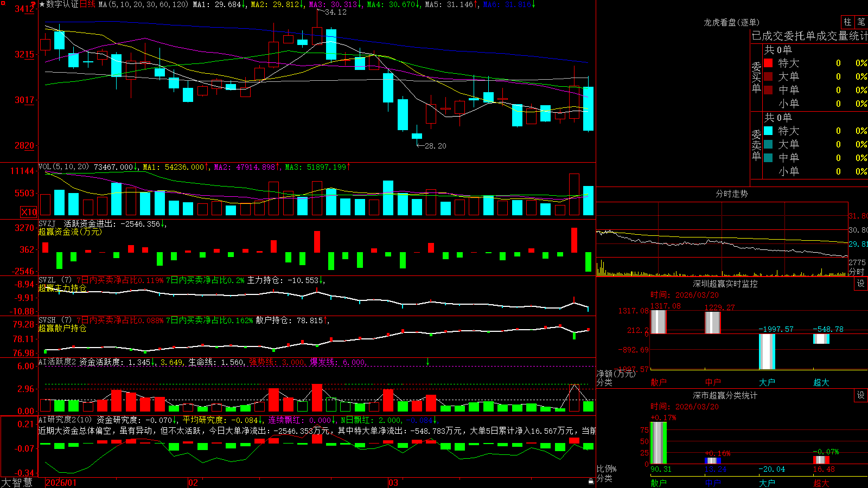Click the dark red 大单 buy-order swatch
The width and height of the screenshot is (868, 488).
(768, 76)
